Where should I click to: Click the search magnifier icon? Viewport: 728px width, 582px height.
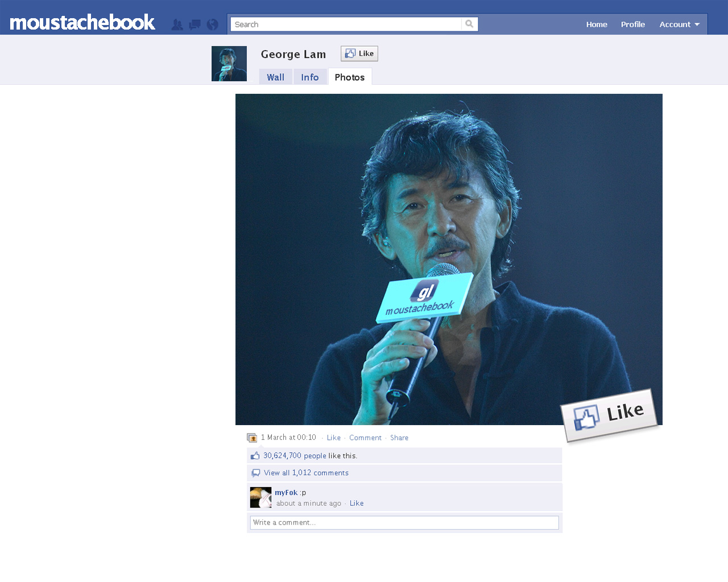pos(469,24)
